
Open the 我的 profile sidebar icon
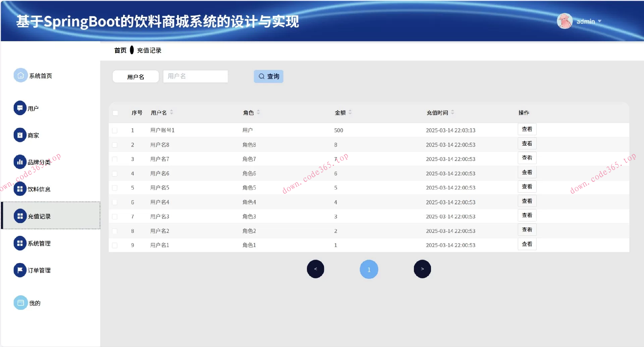tap(19, 302)
